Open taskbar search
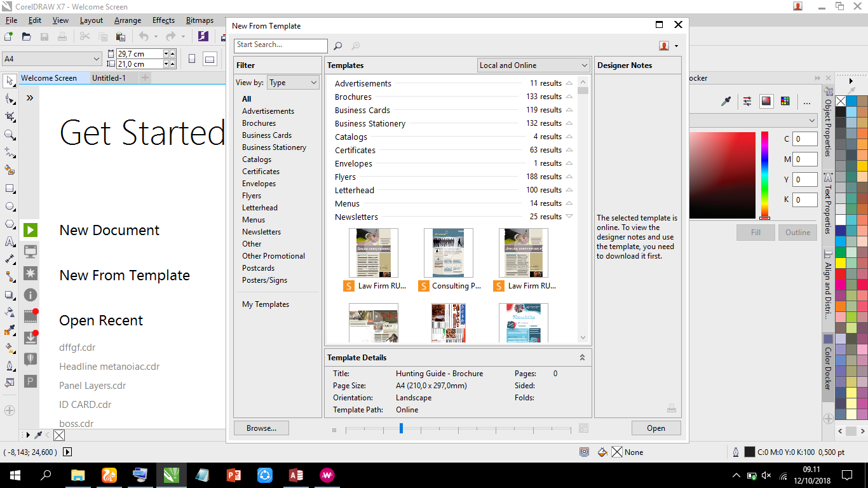The width and height of the screenshot is (868, 488). pos(46,475)
